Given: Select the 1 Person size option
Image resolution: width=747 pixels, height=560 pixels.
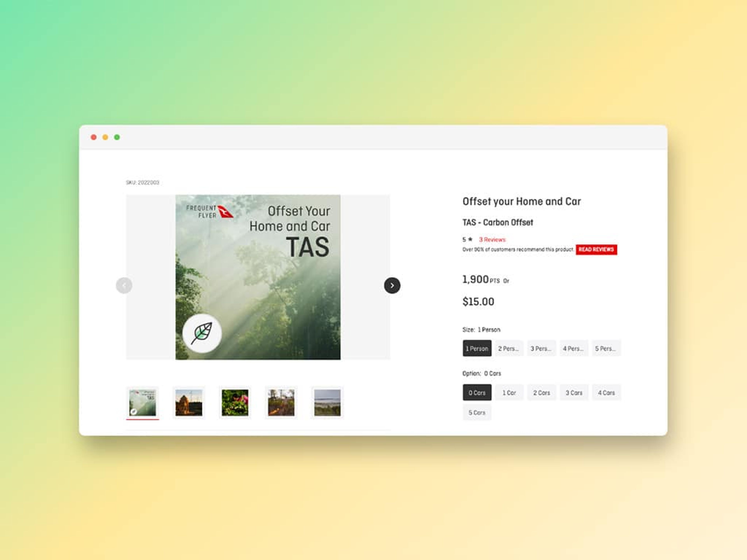Looking at the screenshot, I should [x=477, y=348].
